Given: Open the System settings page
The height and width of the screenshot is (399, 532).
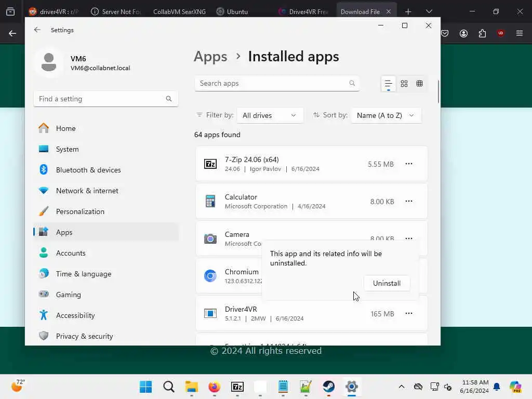Looking at the screenshot, I should 106,149.
